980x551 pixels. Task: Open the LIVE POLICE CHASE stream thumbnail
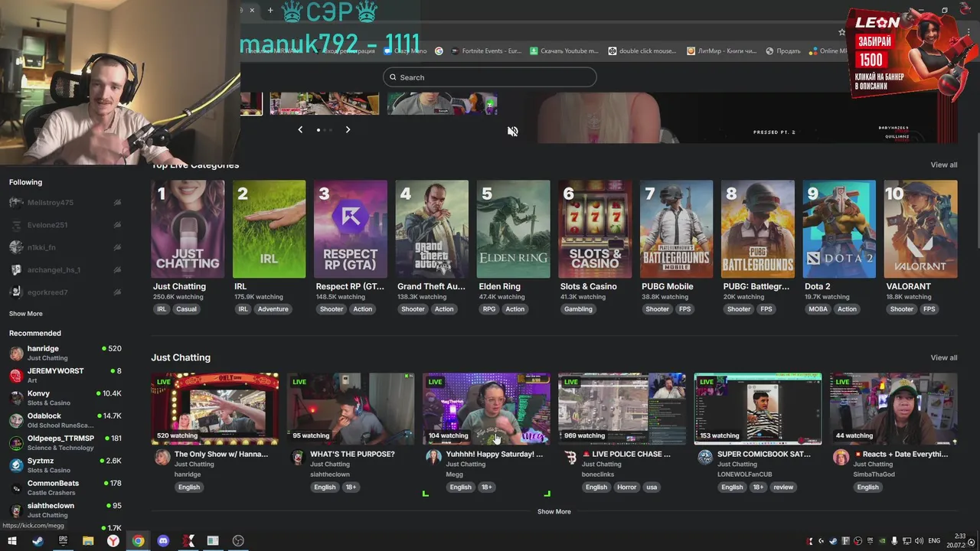tap(622, 409)
